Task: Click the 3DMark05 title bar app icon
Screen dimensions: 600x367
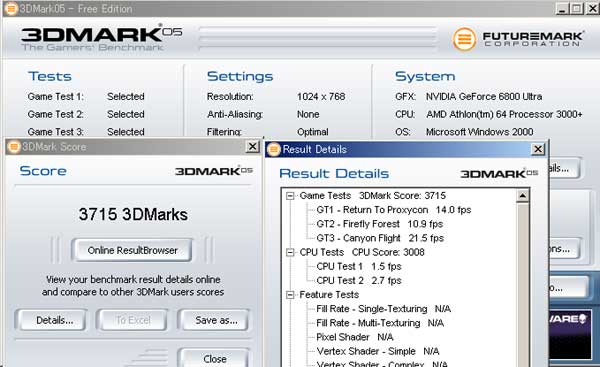Action: click(11, 8)
